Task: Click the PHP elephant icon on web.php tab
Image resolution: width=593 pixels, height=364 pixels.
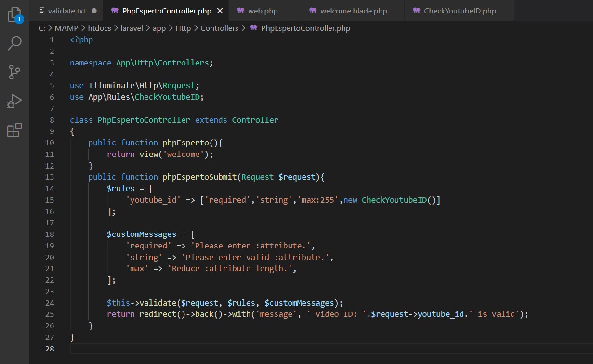Action: pos(240,11)
